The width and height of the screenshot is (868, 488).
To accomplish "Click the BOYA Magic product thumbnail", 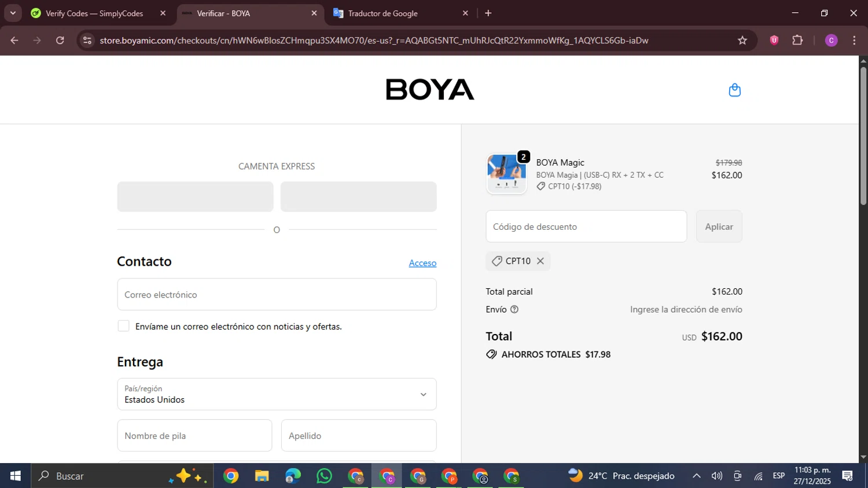I will pyautogui.click(x=507, y=174).
